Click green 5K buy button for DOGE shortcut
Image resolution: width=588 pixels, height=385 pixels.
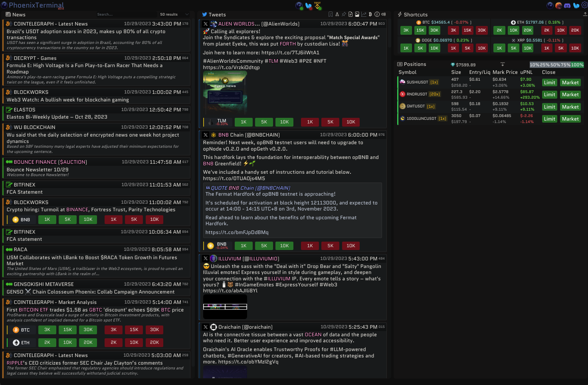pos(420,48)
